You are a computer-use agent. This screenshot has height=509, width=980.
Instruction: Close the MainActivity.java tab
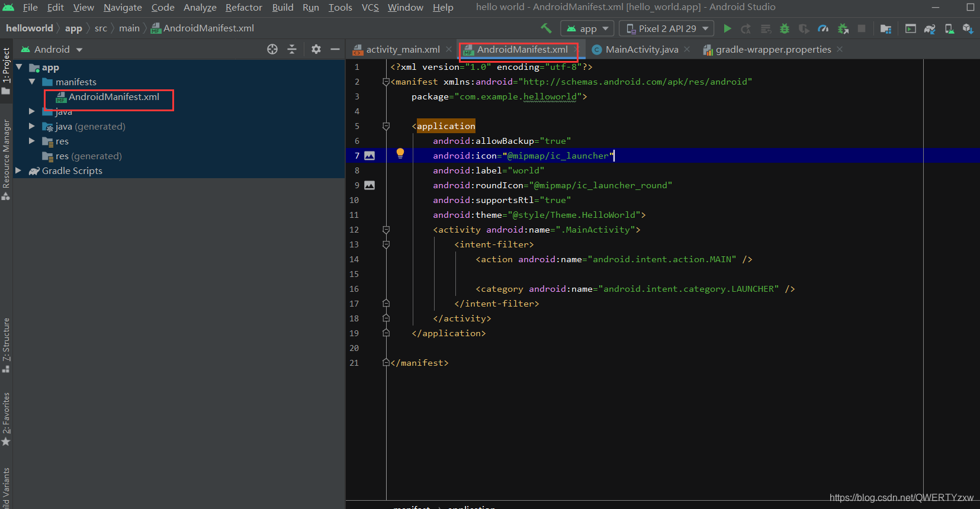pos(687,49)
